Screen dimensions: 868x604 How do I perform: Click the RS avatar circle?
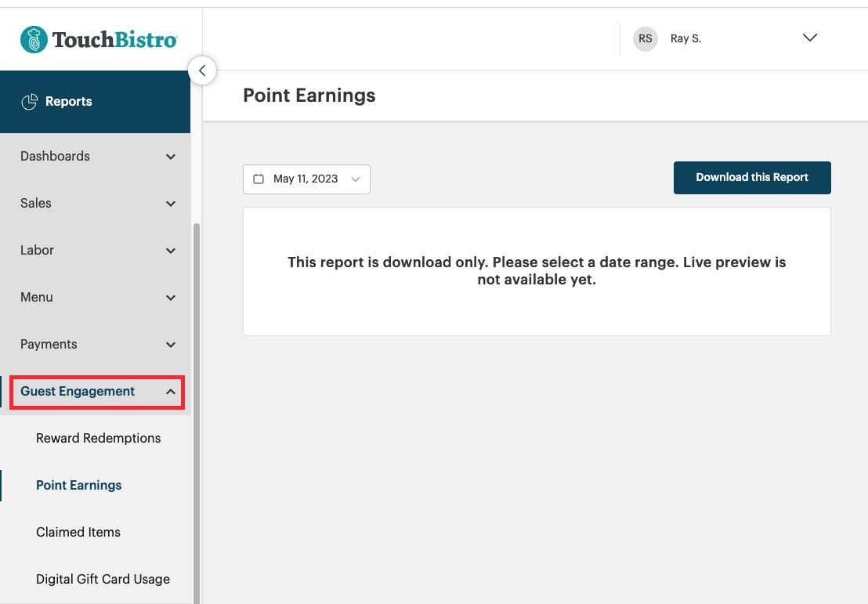pyautogui.click(x=645, y=38)
